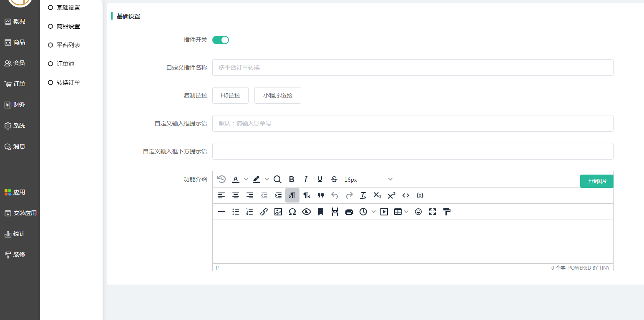Image resolution: width=644 pixels, height=320 pixels.
Task: Click the H5链接 copy button
Action: coord(230,95)
